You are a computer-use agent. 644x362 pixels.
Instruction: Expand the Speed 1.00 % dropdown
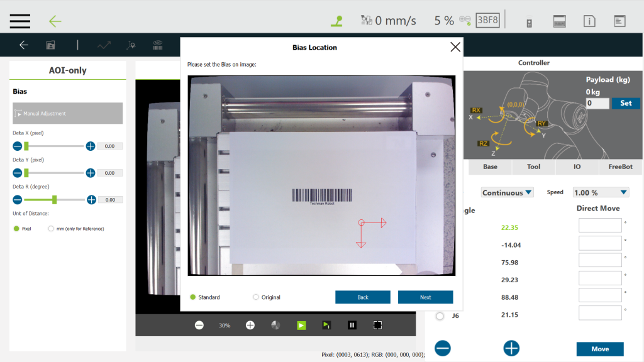601,192
